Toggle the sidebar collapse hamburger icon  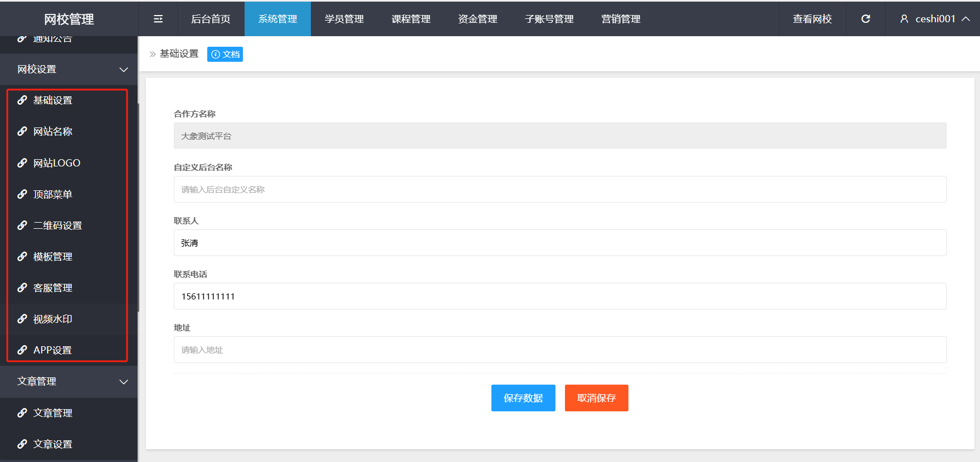tap(158, 19)
